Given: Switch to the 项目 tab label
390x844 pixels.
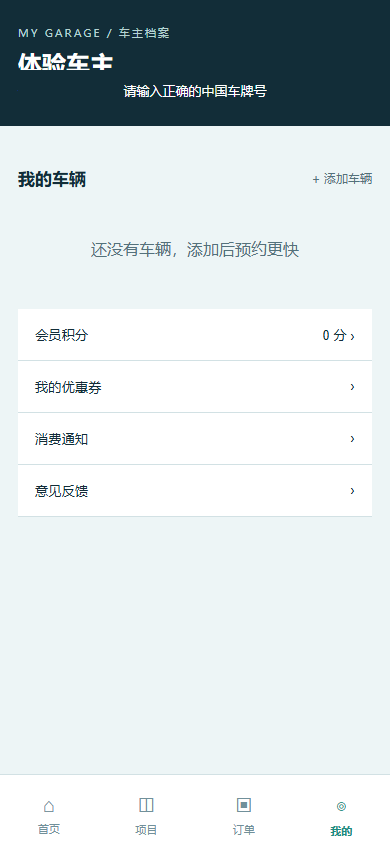Looking at the screenshot, I should pos(146,829).
